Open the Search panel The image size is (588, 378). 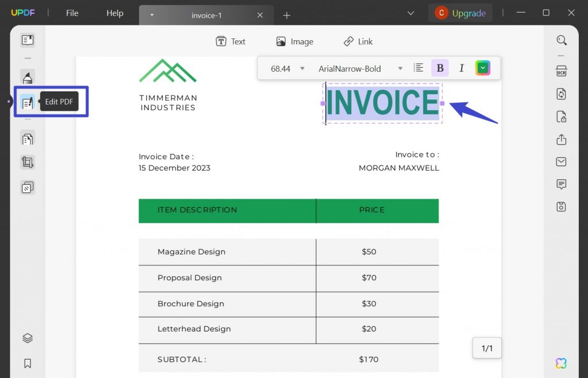(561, 40)
